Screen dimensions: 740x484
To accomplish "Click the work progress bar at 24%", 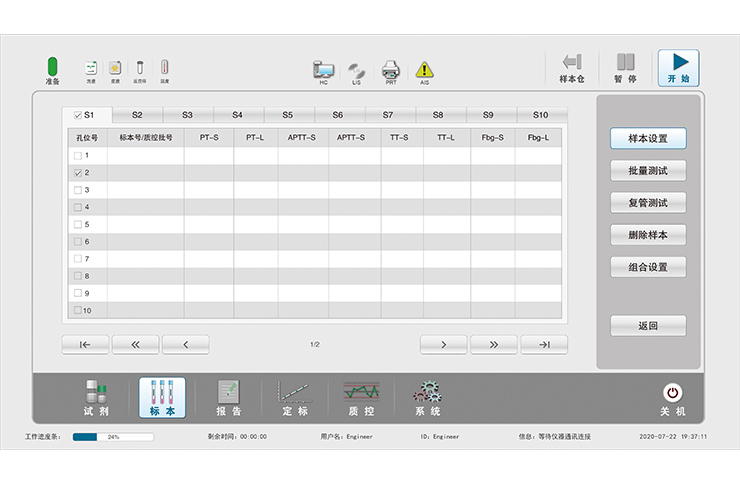I will click(x=113, y=437).
